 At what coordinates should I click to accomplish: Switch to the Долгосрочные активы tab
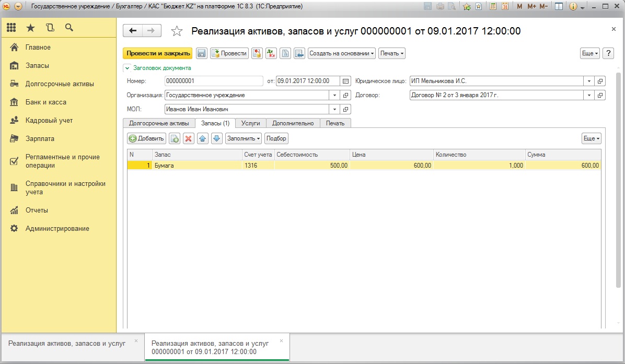[x=159, y=123]
